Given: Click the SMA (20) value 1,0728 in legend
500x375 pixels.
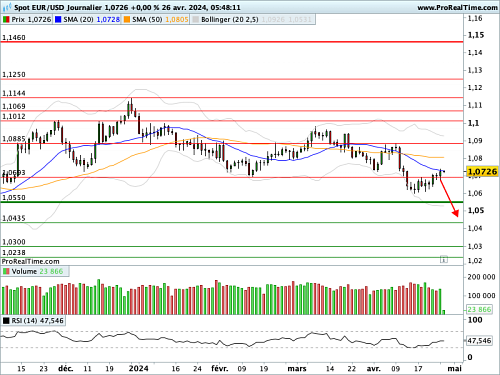Looking at the screenshot, I should click(x=108, y=20).
